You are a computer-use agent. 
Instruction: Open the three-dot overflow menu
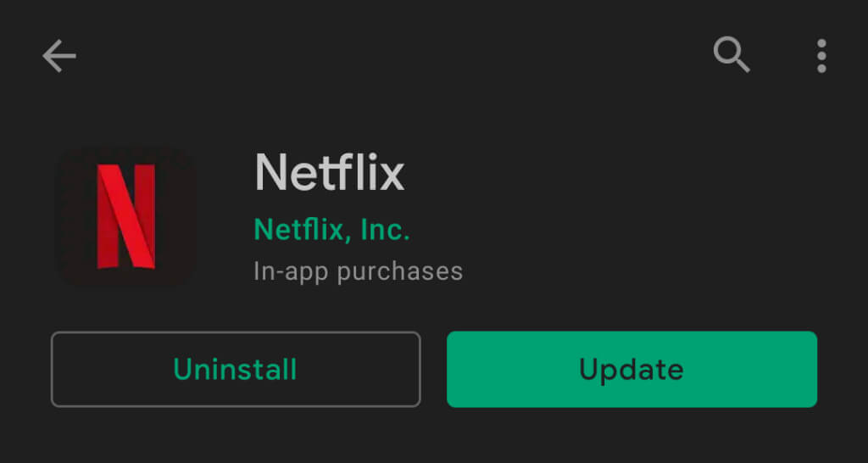pos(821,56)
